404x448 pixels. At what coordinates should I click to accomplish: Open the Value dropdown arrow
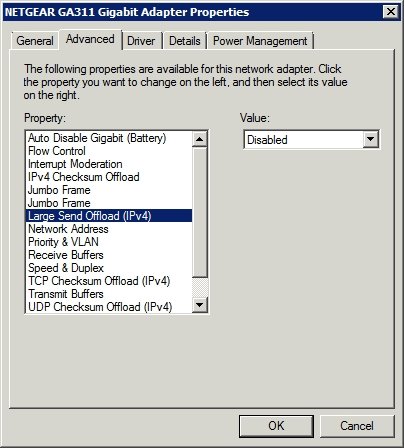pos(370,139)
